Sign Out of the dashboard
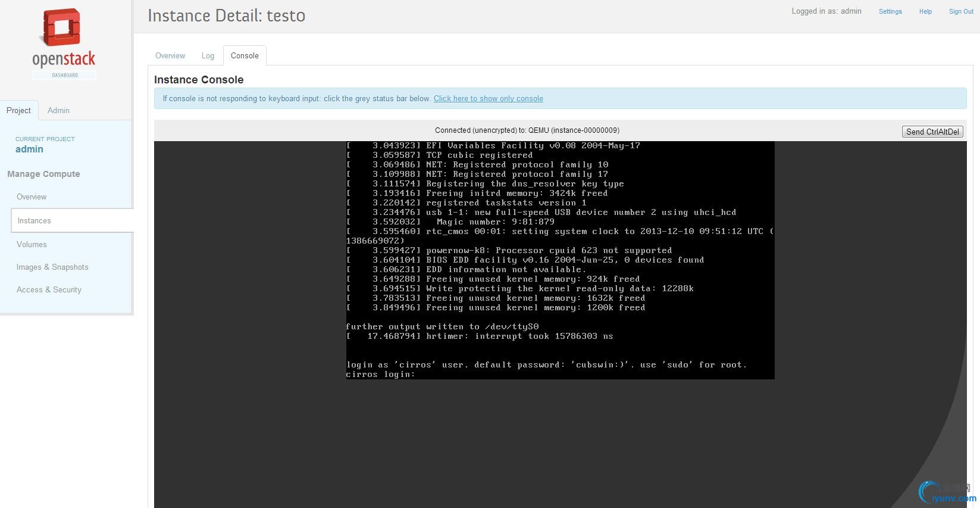 pos(961,11)
